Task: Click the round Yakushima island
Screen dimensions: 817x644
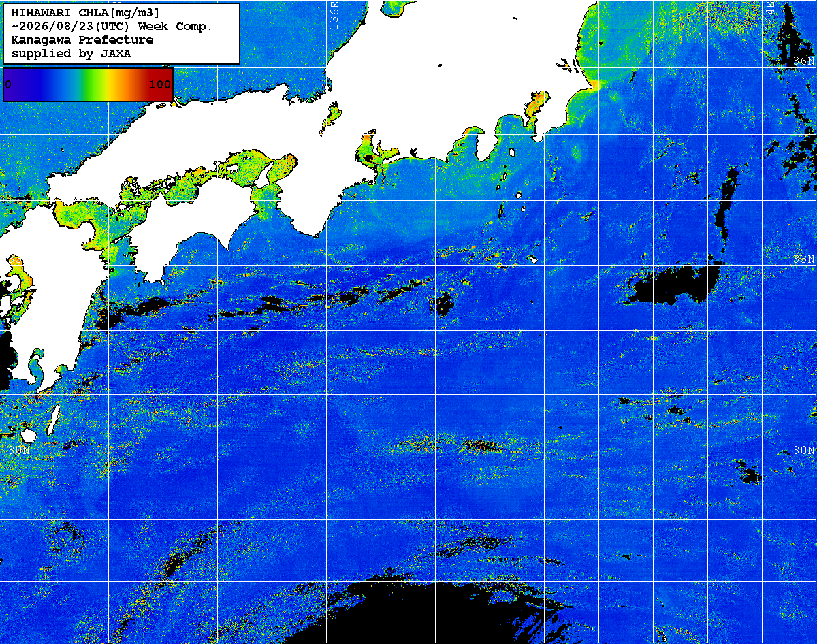Action: click(27, 434)
